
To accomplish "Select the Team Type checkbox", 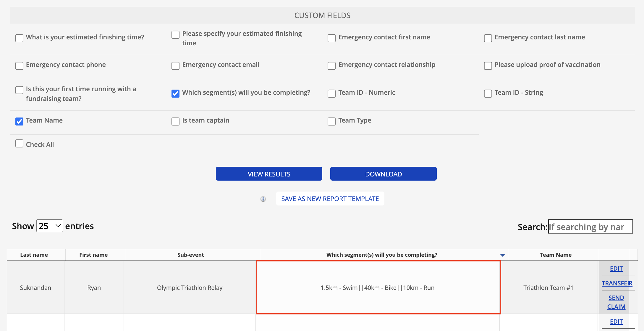I will pos(331,121).
